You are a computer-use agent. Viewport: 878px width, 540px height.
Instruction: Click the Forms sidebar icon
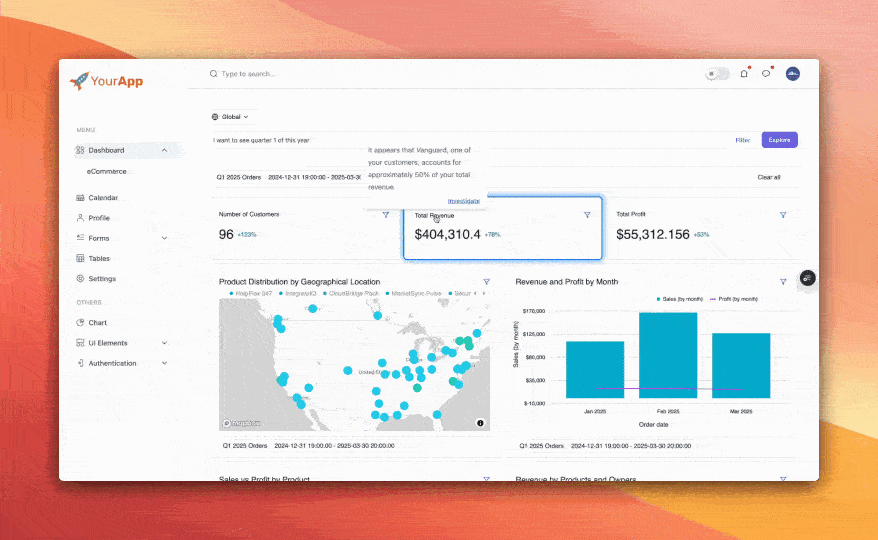click(80, 238)
